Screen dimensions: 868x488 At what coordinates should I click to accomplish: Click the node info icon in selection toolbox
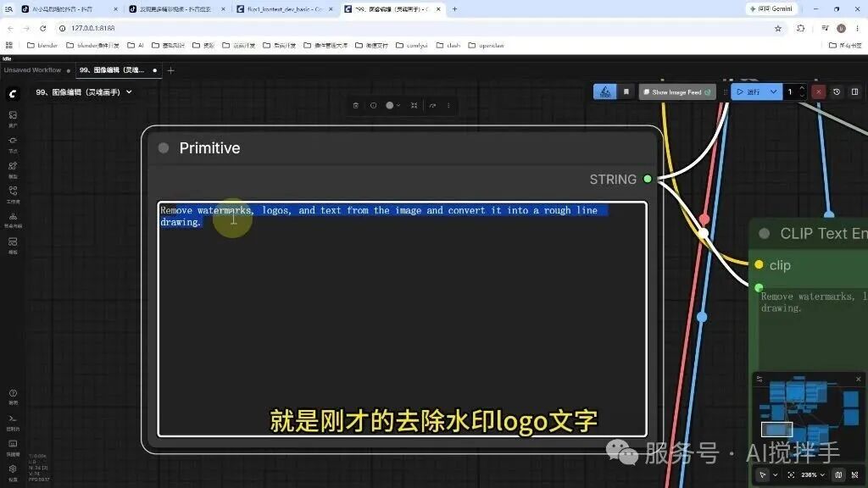coord(374,106)
